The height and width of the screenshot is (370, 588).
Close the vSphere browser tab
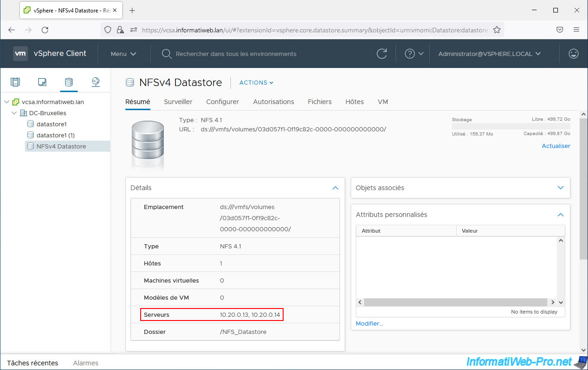[115, 10]
